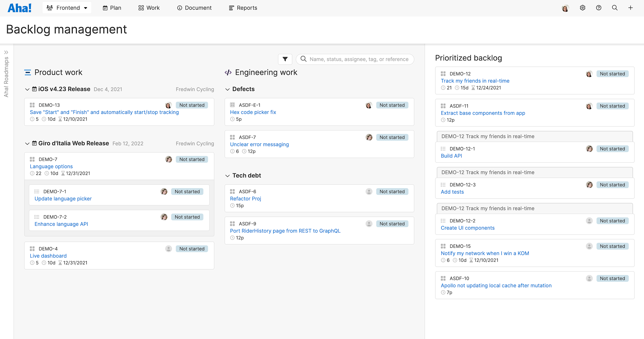This screenshot has width=644, height=339.
Task: Open the filter icon beside the search bar
Action: pos(285,59)
